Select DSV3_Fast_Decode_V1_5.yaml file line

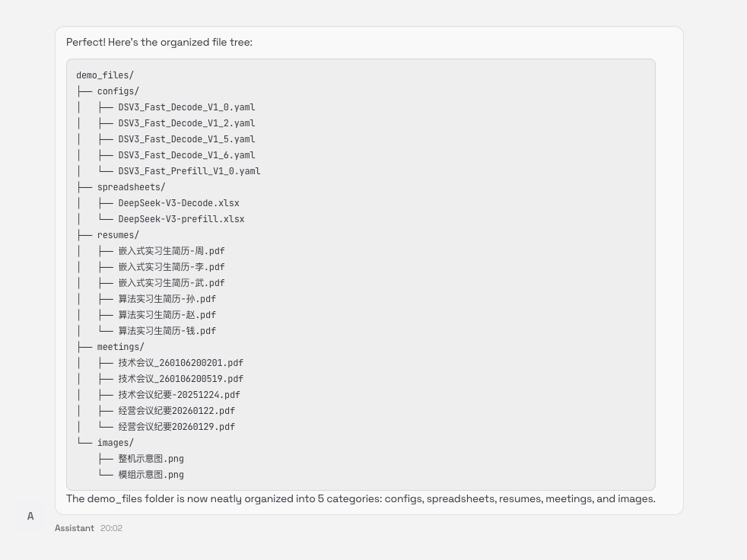pos(186,139)
